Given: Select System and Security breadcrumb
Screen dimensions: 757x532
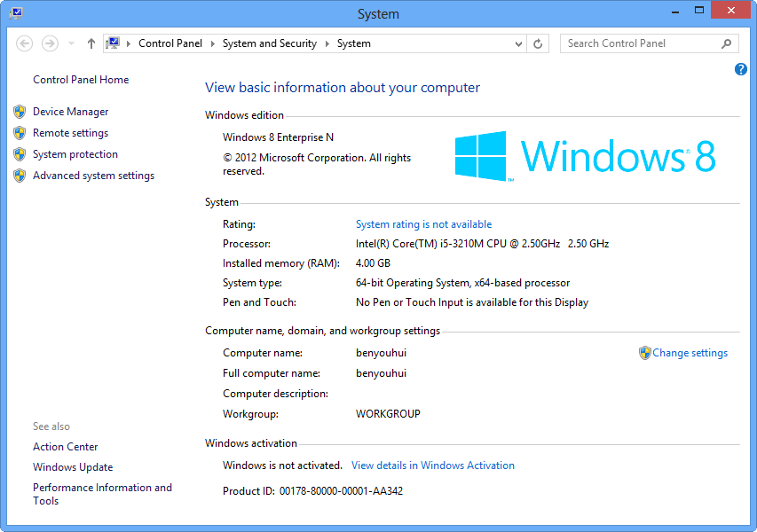Looking at the screenshot, I should [270, 43].
